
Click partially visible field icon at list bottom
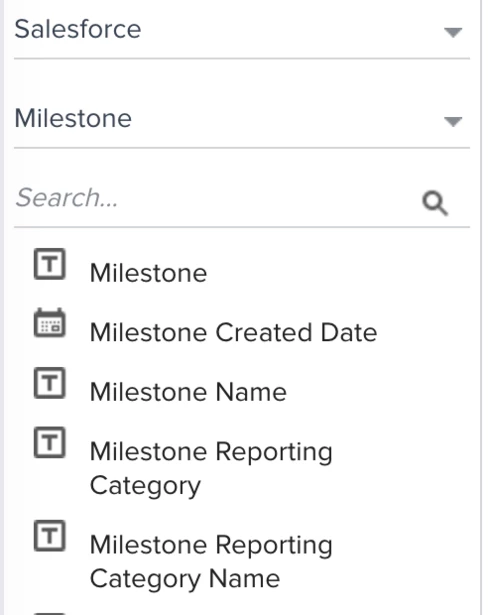[49, 613]
